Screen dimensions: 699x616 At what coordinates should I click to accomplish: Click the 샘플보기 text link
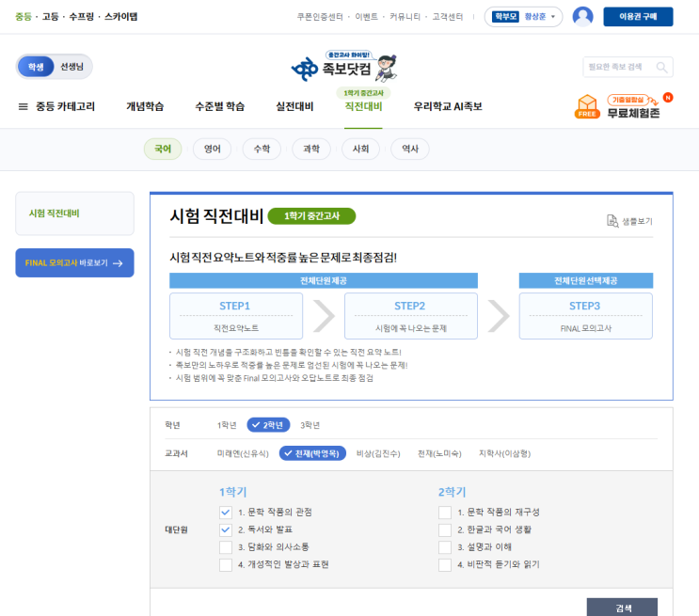point(637,221)
